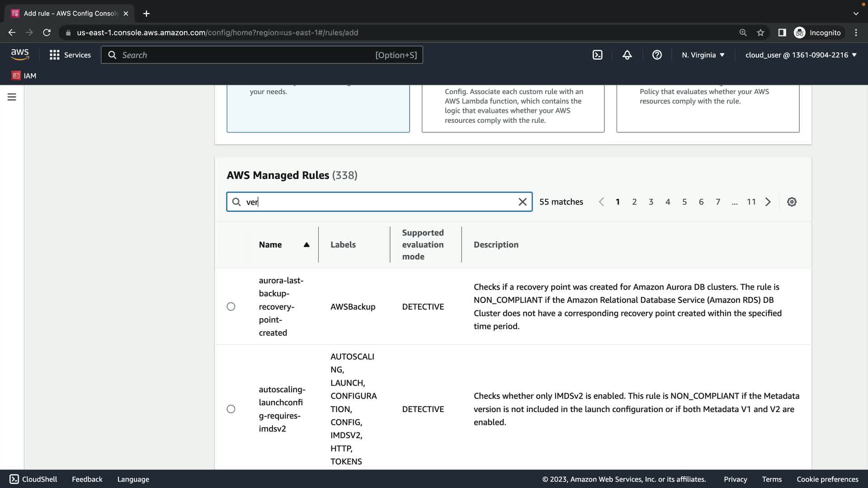868x488 pixels.
Task: Open the IAM shortcut in favorites bar
Action: (x=24, y=75)
